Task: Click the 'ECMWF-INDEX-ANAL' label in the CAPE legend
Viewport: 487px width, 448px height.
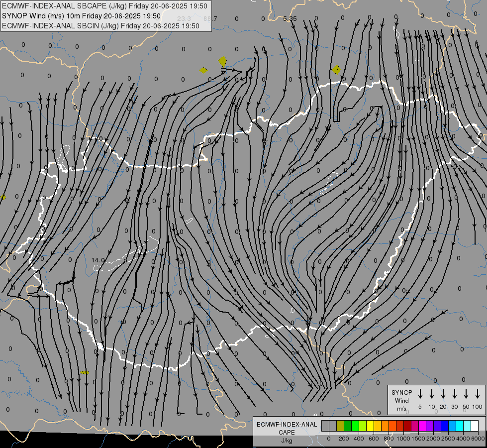Action: tap(287, 425)
